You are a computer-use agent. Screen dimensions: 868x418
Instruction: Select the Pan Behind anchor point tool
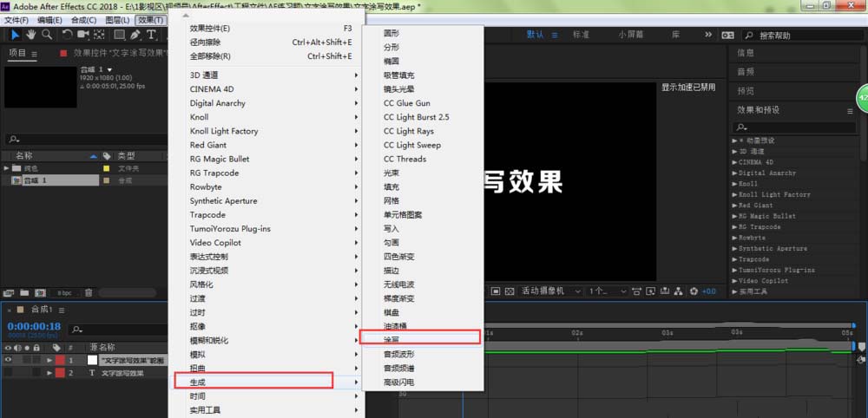[100, 35]
